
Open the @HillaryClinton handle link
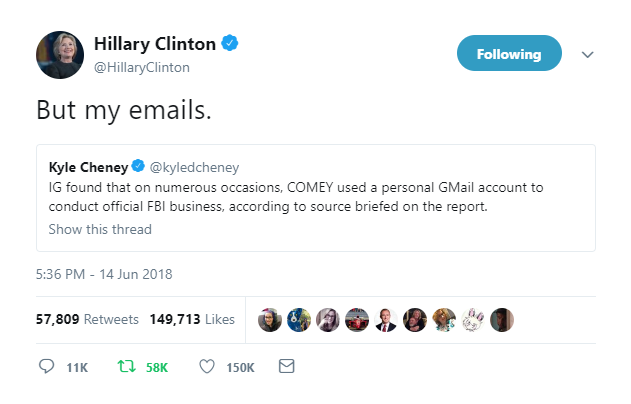tap(141, 67)
